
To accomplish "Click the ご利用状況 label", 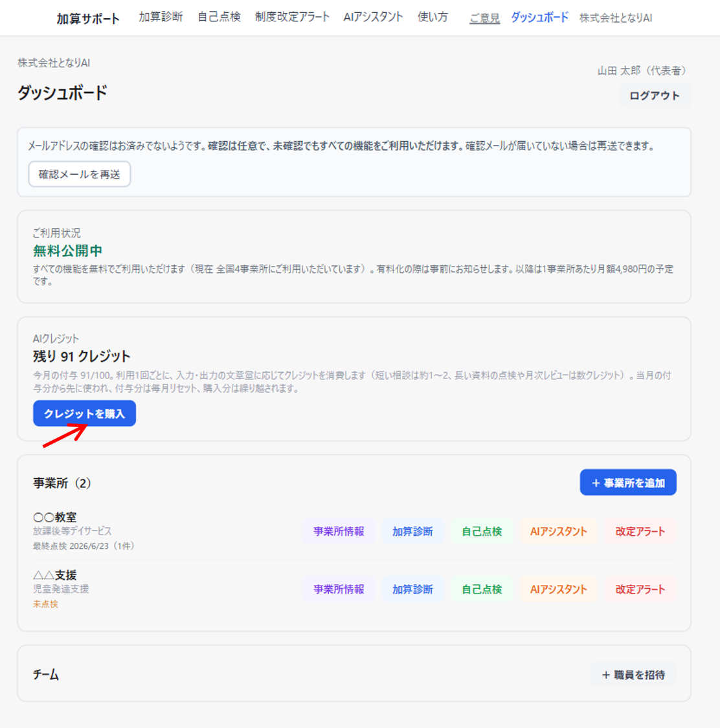I will 57,233.
